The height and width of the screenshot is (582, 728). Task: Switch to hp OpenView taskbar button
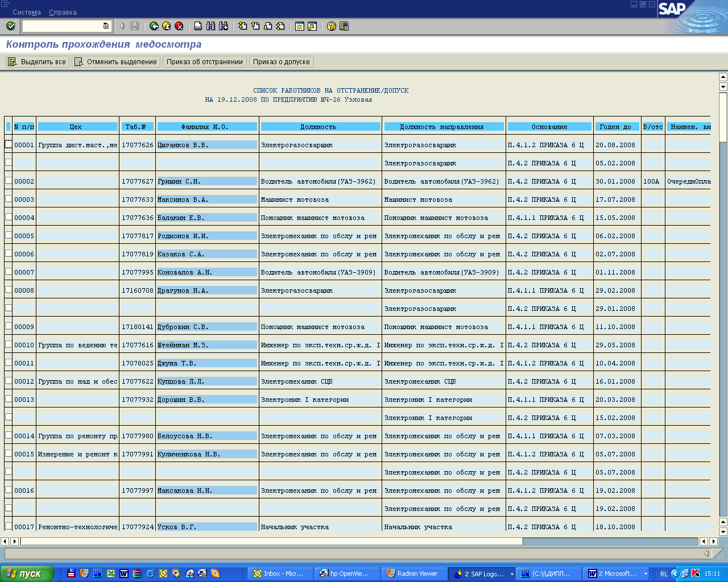coord(348,574)
